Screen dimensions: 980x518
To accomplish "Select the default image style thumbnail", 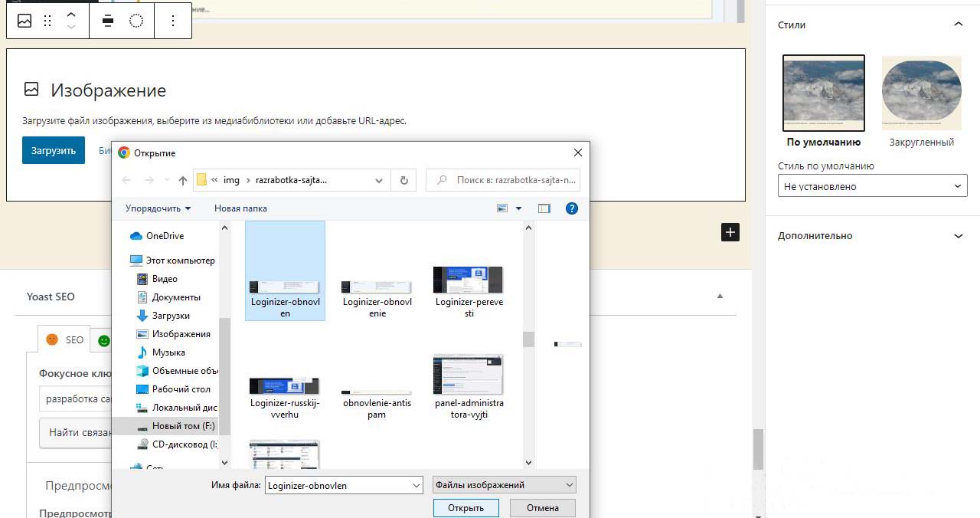I will coord(823,93).
